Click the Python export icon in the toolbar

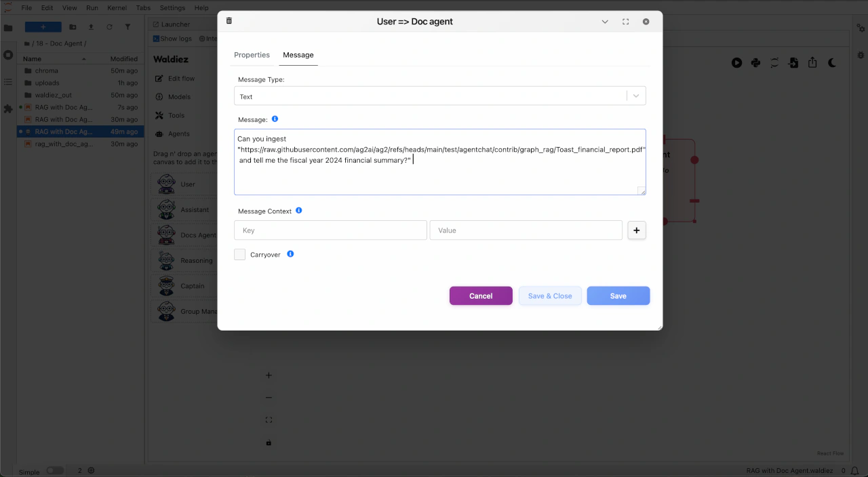tap(755, 62)
